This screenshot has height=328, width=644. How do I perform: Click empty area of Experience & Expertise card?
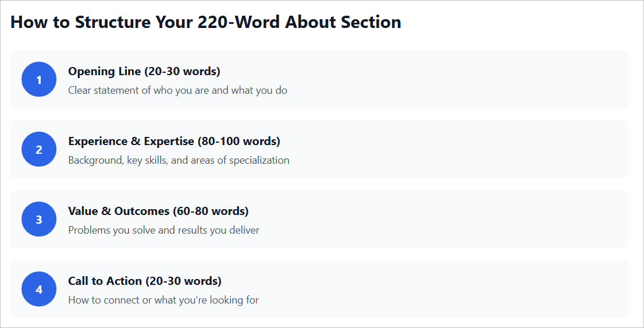tap(465, 149)
